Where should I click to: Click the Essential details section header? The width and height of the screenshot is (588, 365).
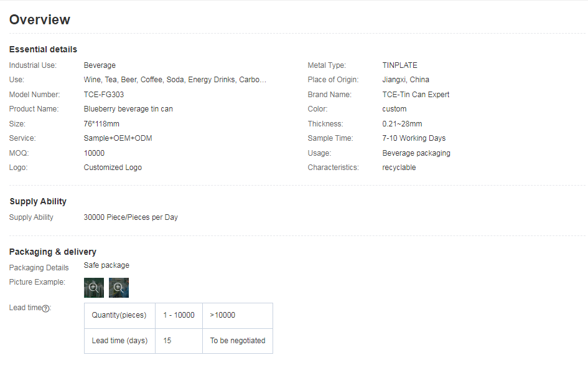(43, 49)
